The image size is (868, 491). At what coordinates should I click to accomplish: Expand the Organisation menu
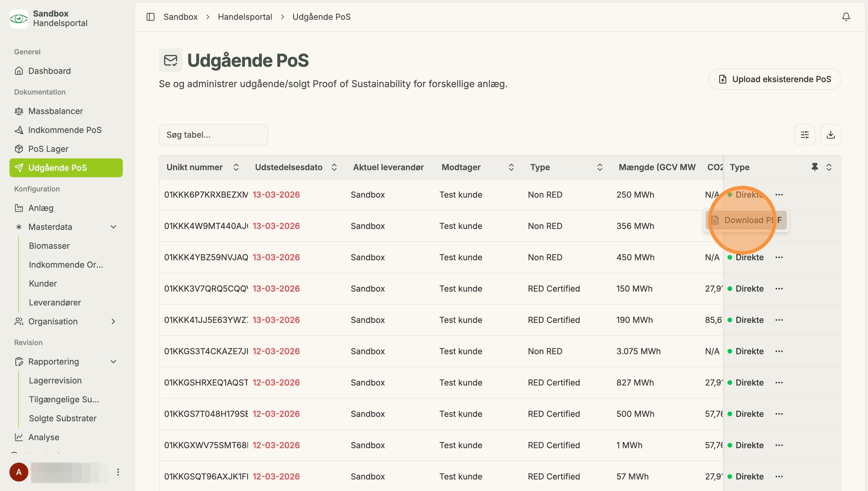click(x=113, y=321)
